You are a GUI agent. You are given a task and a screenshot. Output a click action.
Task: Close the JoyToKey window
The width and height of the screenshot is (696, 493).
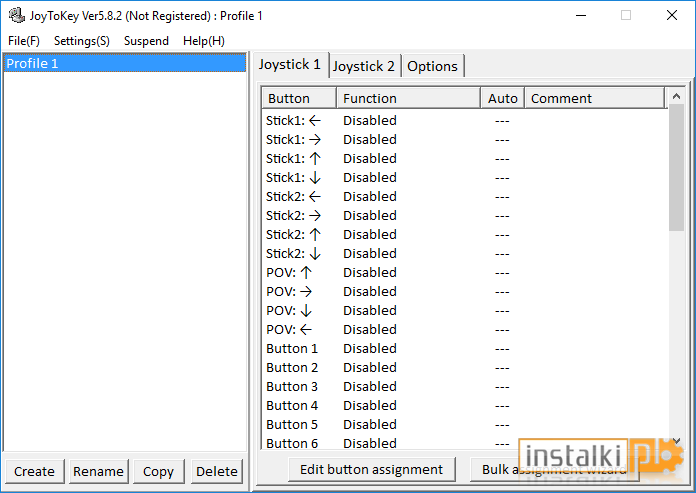coord(672,16)
